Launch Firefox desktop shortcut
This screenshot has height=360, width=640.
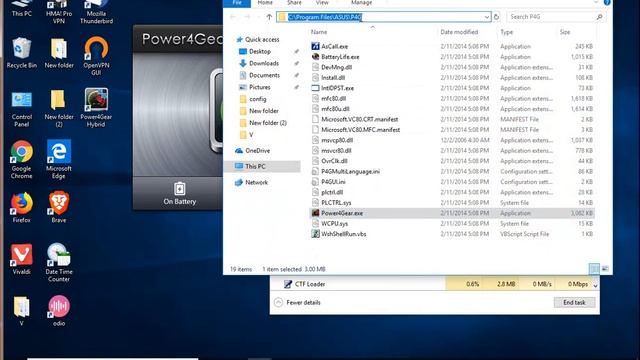21,207
